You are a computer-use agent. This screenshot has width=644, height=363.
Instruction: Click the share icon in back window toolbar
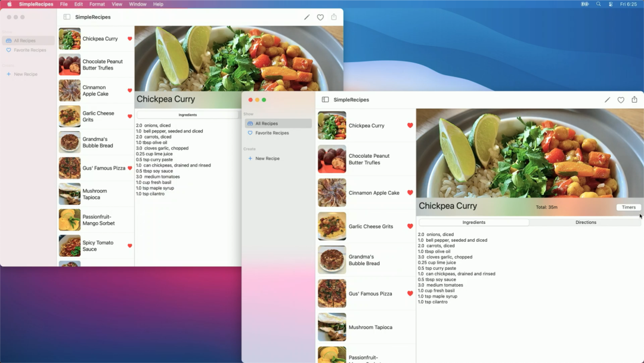pos(334,17)
